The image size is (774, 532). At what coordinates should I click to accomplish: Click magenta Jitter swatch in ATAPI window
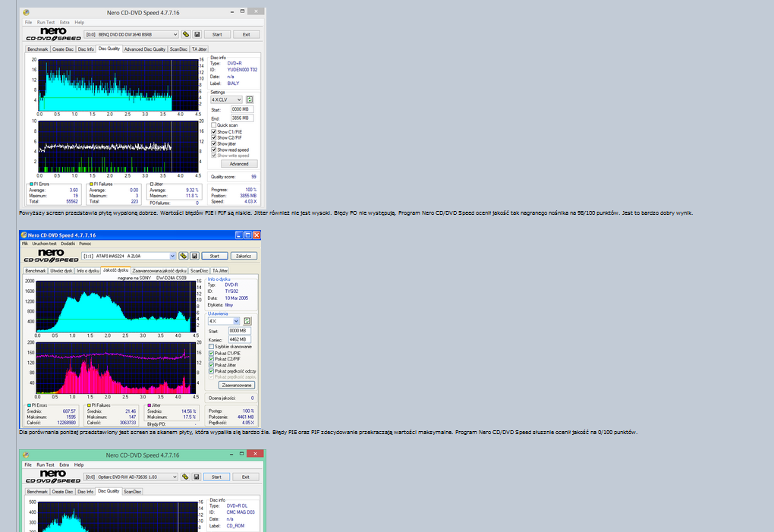click(149, 405)
